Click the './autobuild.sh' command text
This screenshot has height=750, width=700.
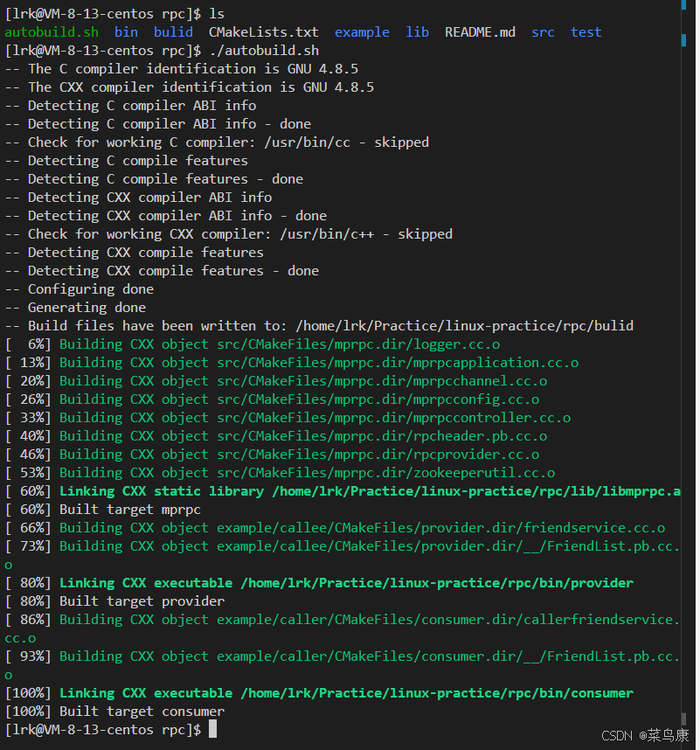(264, 50)
